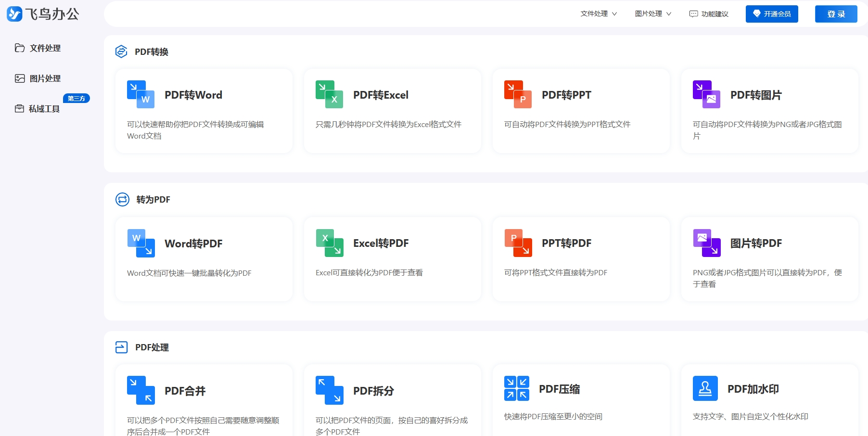
Task: Click the chevron next to top 图片处理
Action: tap(669, 14)
